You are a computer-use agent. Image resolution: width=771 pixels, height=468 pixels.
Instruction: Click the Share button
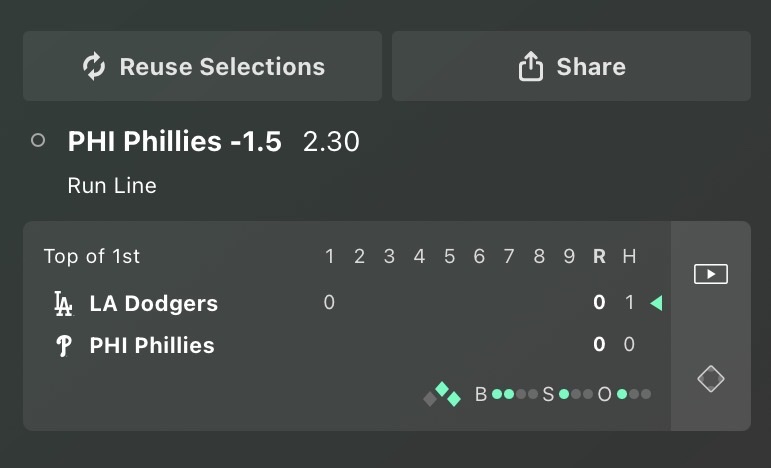point(571,66)
